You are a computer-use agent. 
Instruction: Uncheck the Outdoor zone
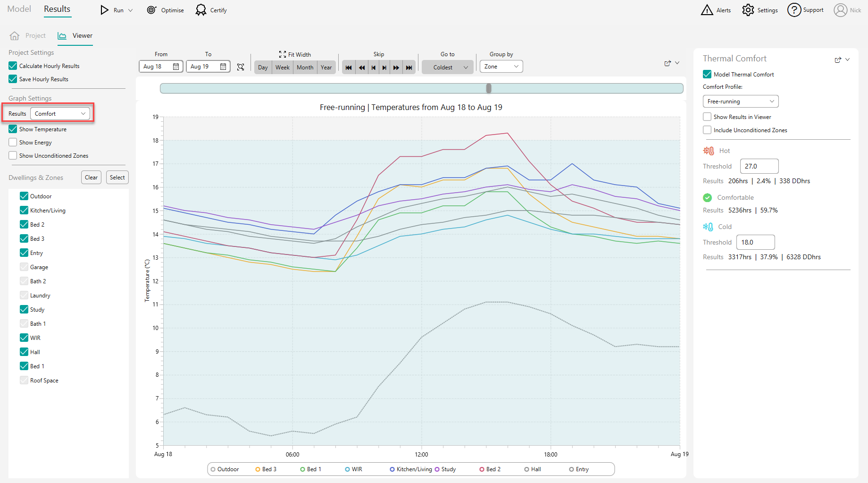pyautogui.click(x=24, y=196)
